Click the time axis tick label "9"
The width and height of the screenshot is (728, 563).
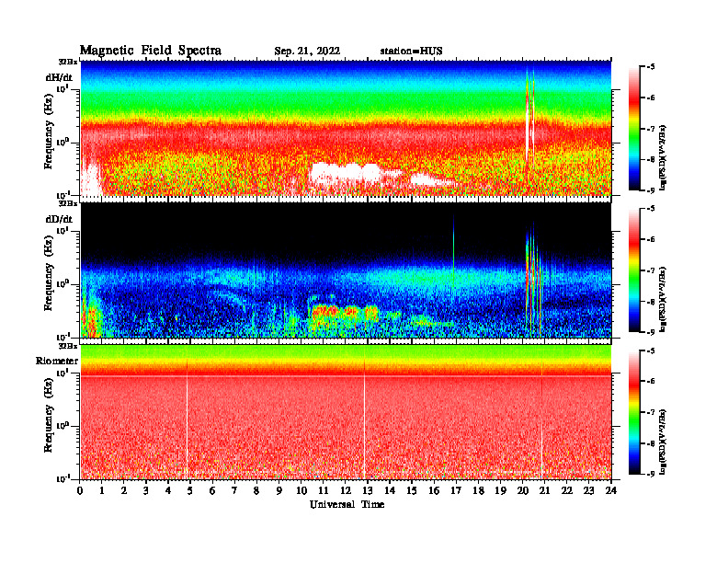pos(279,490)
